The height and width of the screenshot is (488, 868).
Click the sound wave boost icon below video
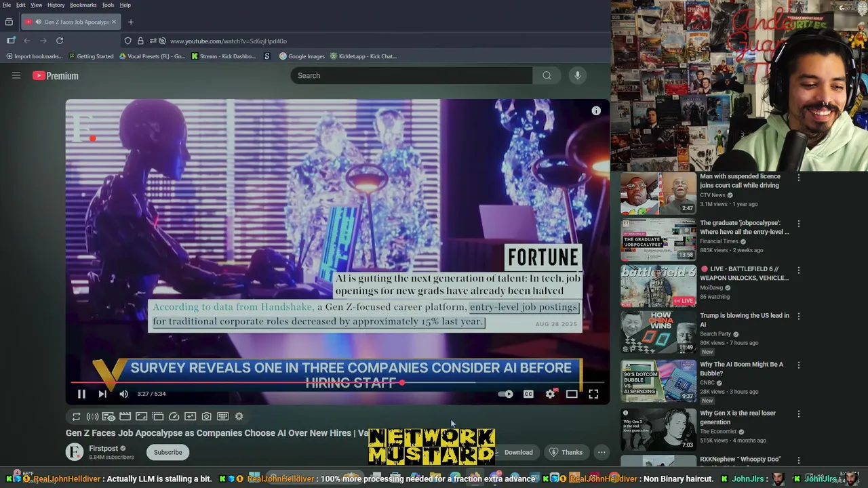coord(92,417)
